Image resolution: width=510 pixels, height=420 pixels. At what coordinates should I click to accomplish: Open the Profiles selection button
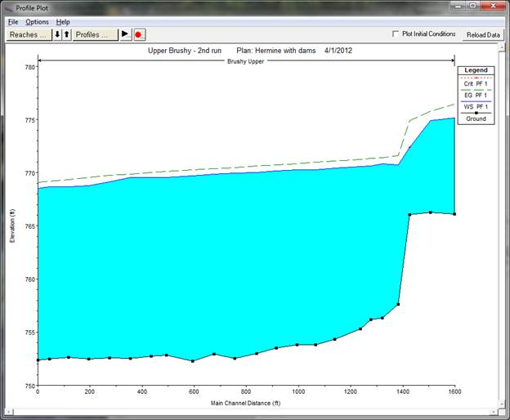pos(96,34)
